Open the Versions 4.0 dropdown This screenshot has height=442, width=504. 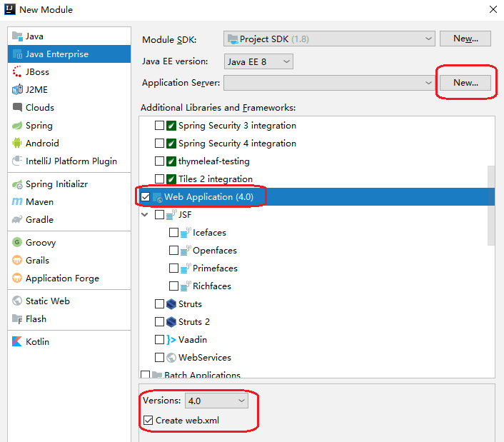(216, 401)
